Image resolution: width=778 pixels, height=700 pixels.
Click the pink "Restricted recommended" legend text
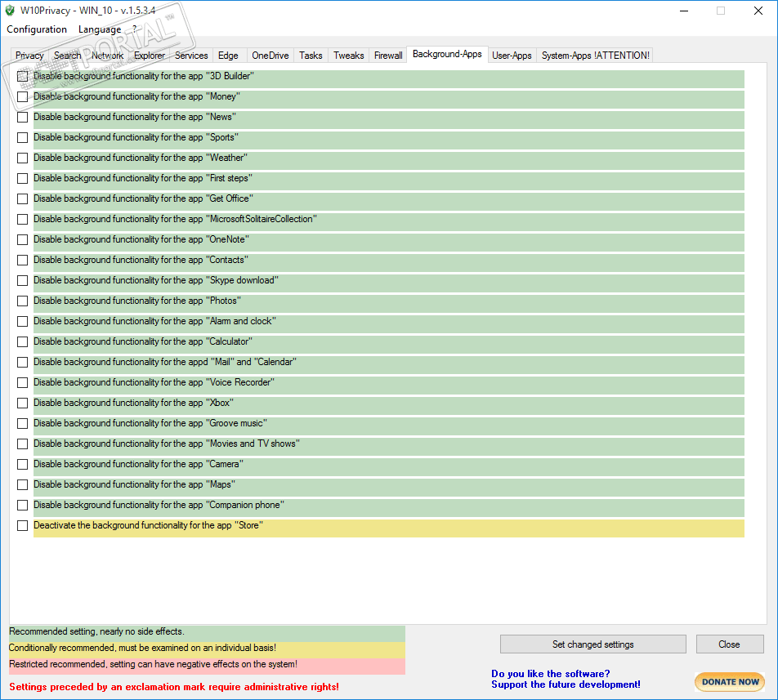point(154,664)
